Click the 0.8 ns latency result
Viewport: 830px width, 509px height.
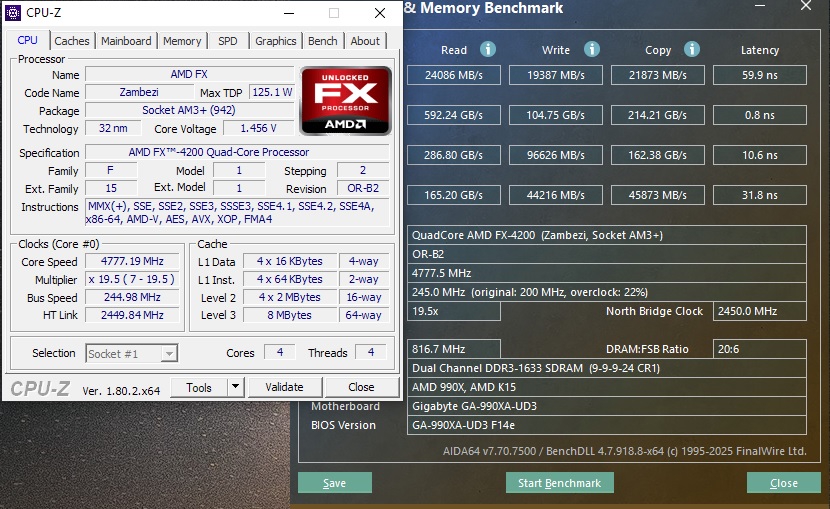point(760,115)
